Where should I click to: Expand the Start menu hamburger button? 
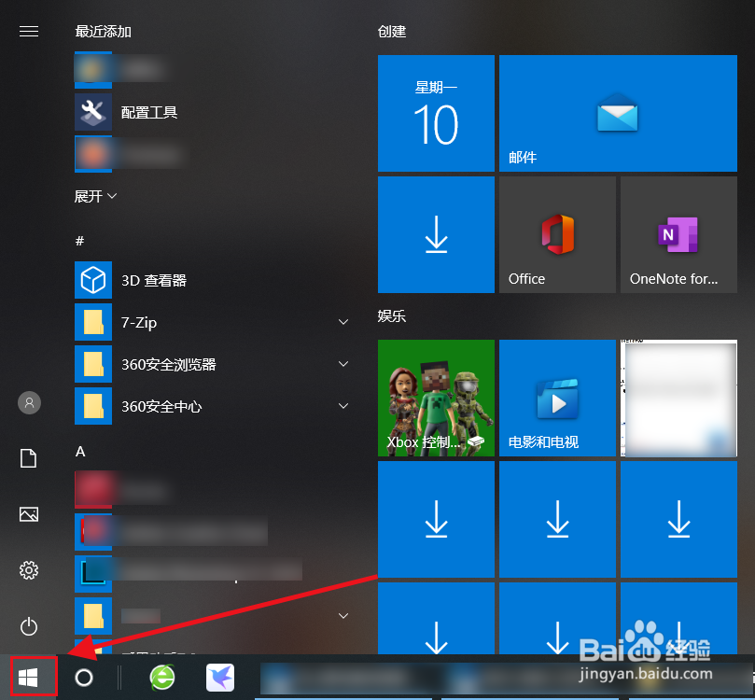pos(29,32)
